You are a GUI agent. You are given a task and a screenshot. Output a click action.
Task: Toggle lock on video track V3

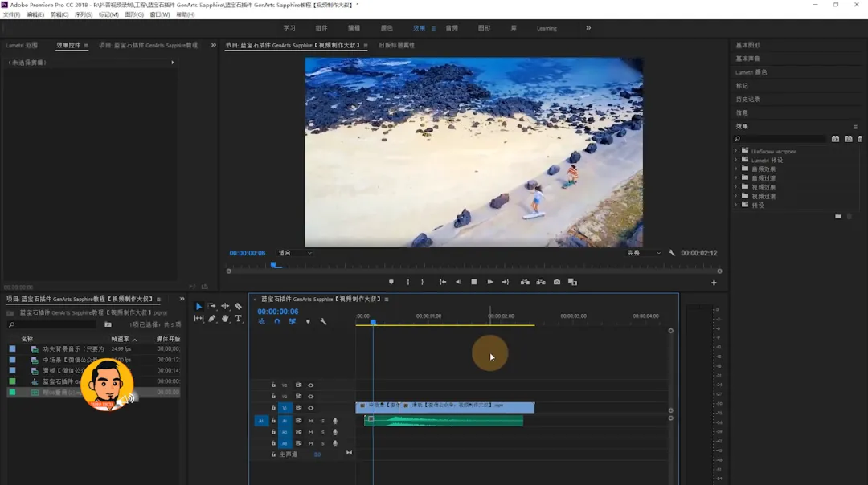tap(273, 385)
